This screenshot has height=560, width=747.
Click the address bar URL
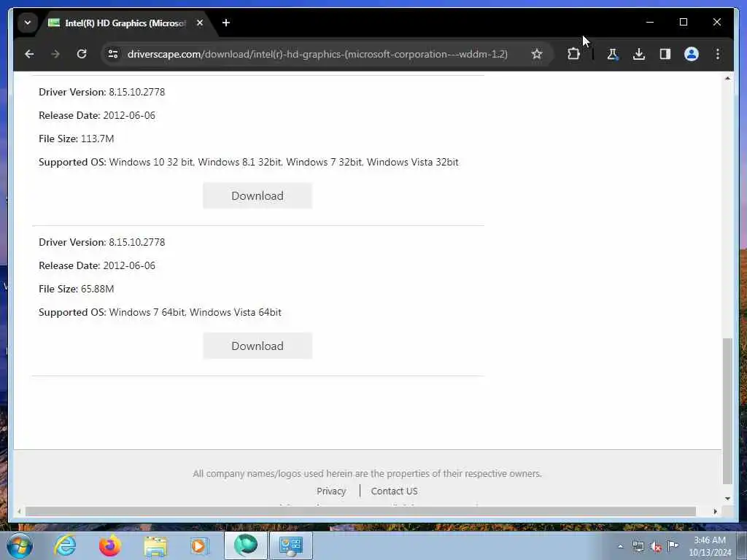coord(317,54)
